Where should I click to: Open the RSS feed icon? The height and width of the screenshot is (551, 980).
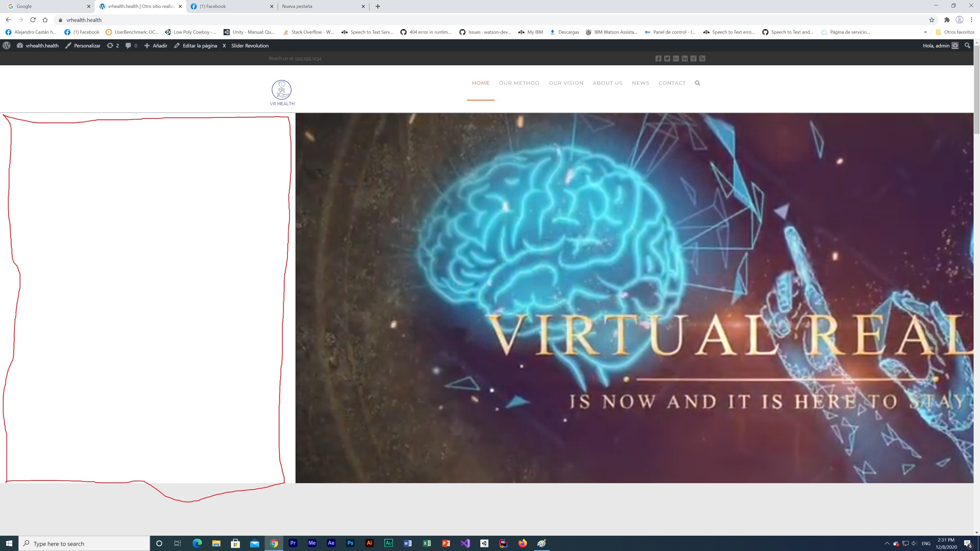[x=702, y=59]
